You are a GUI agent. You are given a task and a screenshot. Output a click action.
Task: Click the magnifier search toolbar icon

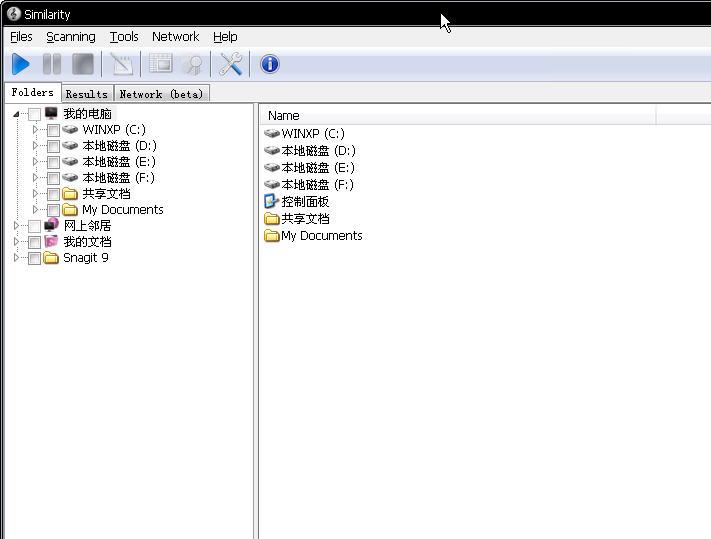point(193,65)
